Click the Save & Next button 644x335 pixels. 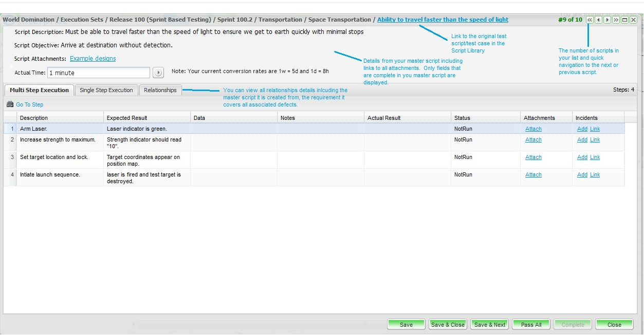coord(489,325)
